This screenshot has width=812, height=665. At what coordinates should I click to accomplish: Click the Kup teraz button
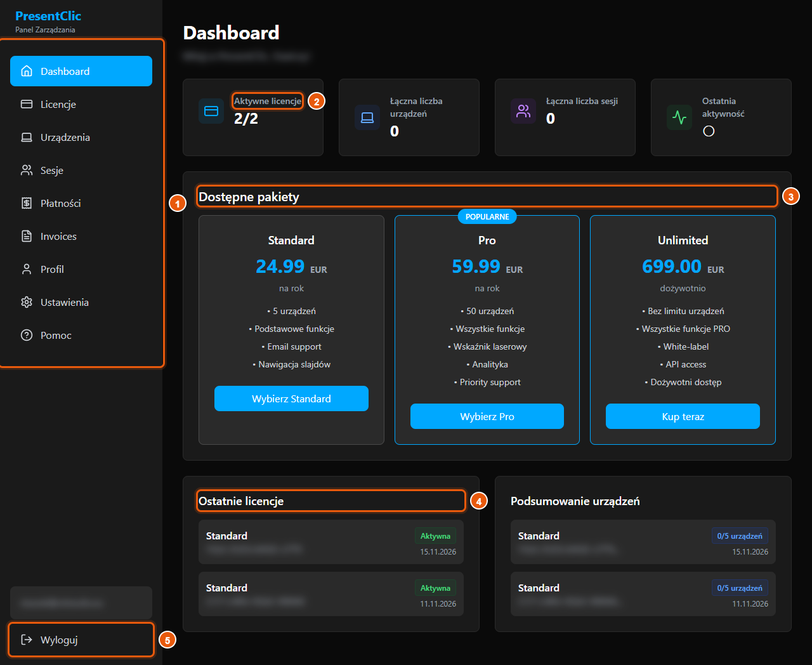(x=683, y=416)
